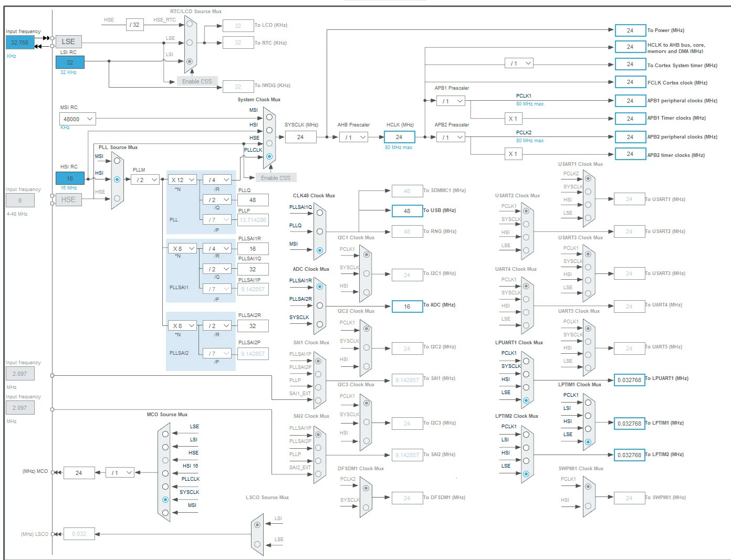This screenshot has height=560, width=731.
Task: Click the To LPTIM2 (MHz) value box
Action: tap(629, 455)
